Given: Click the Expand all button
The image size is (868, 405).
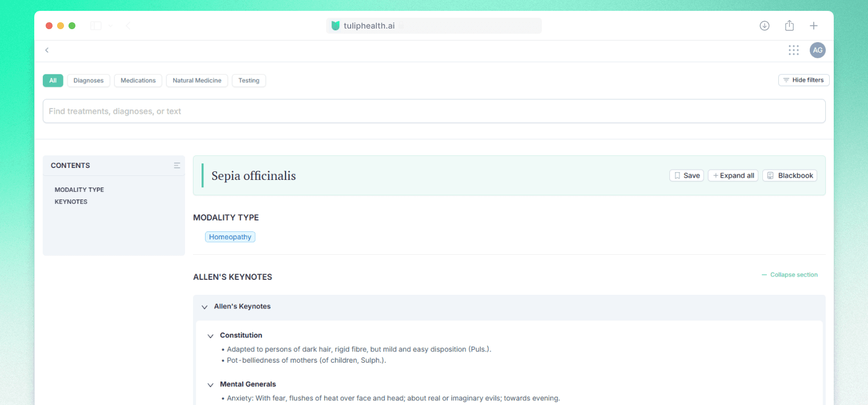Looking at the screenshot, I should [x=733, y=175].
